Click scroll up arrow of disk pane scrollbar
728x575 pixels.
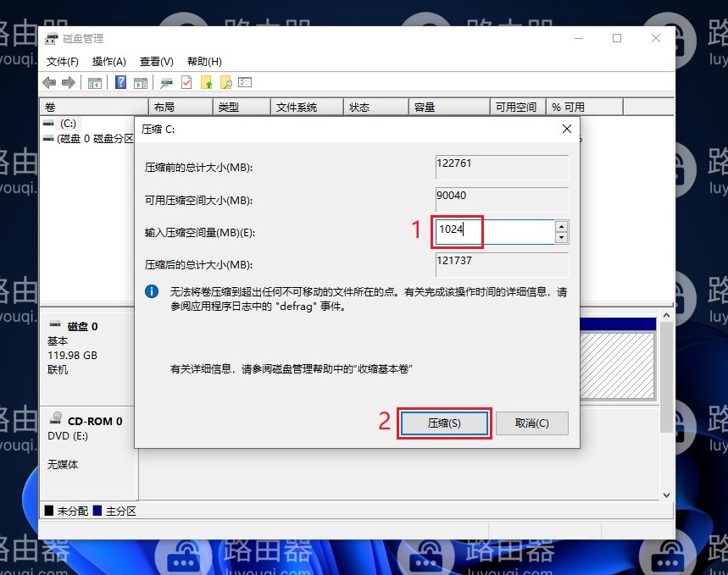coord(667,315)
